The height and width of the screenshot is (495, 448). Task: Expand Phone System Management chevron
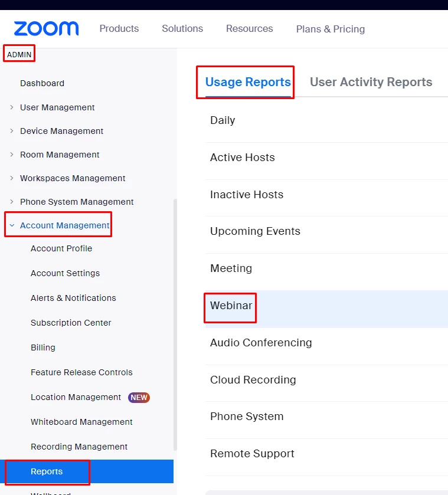click(12, 202)
